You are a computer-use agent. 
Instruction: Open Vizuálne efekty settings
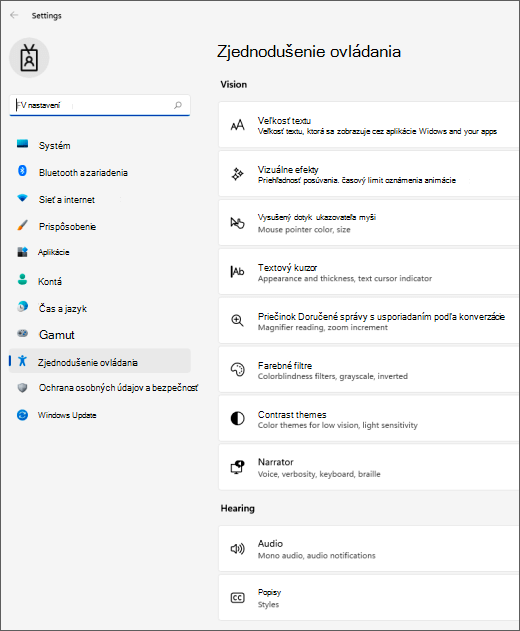(369, 174)
